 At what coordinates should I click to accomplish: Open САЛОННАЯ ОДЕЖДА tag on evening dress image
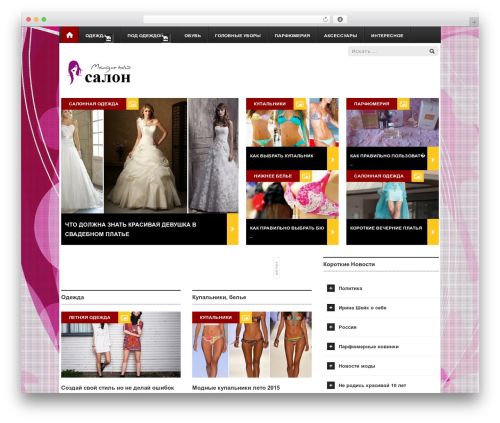pyautogui.click(x=379, y=176)
